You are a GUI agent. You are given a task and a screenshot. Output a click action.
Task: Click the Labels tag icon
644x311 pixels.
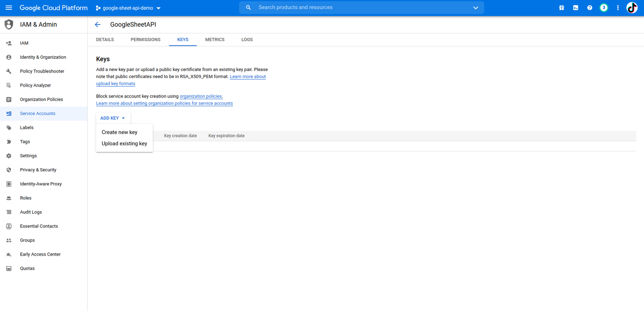pos(9,128)
